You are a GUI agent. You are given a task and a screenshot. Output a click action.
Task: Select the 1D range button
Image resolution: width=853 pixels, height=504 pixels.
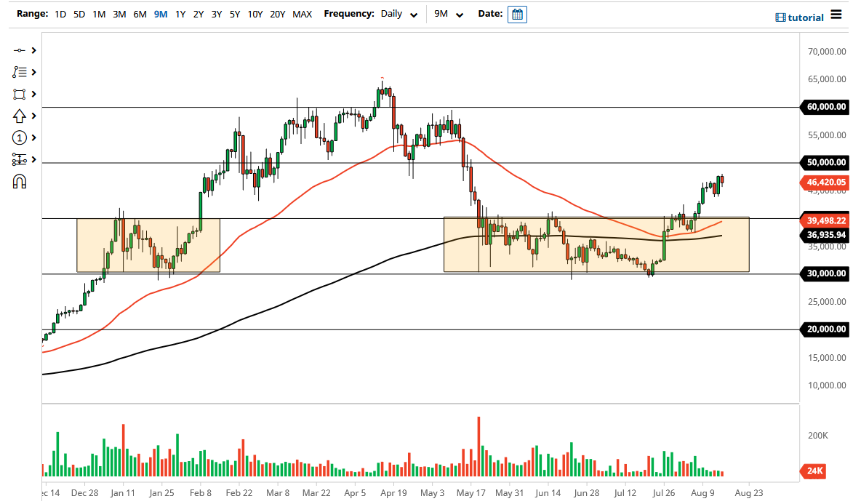60,13
